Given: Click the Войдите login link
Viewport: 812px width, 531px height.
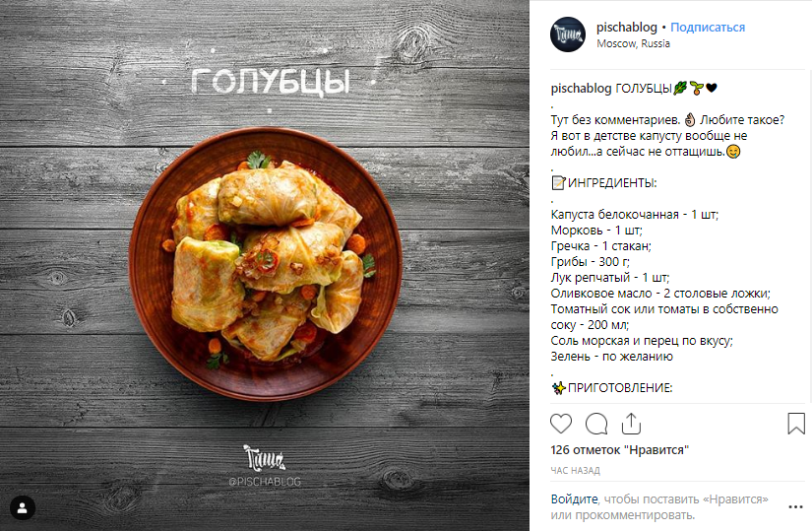Looking at the screenshot, I should click(574, 499).
